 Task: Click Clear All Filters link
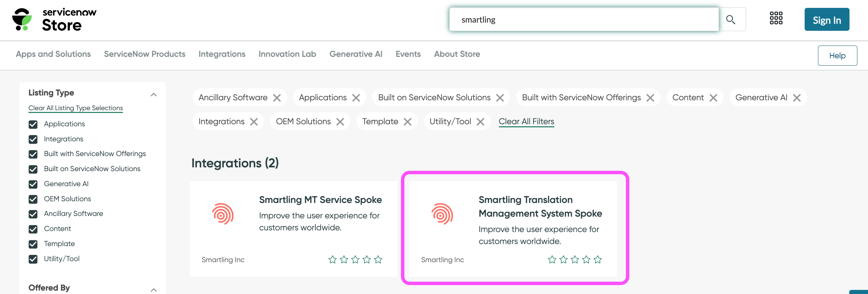[526, 122]
